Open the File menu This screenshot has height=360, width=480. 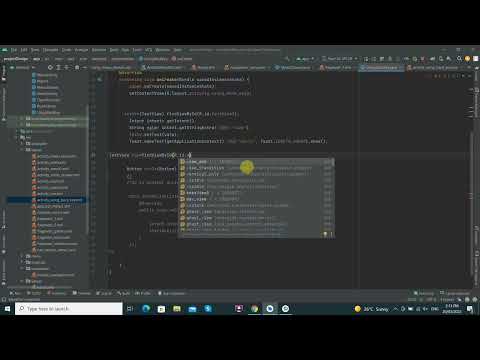(14, 50)
